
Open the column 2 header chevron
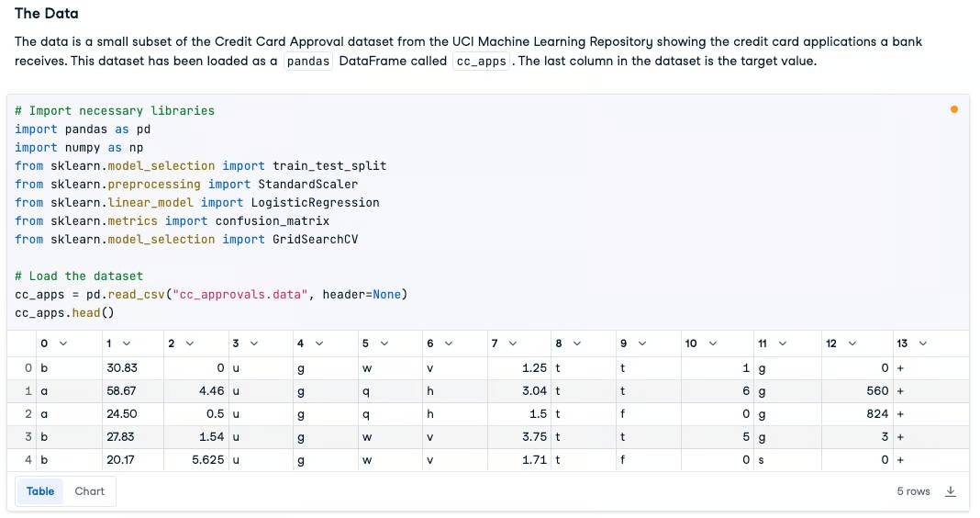189,343
